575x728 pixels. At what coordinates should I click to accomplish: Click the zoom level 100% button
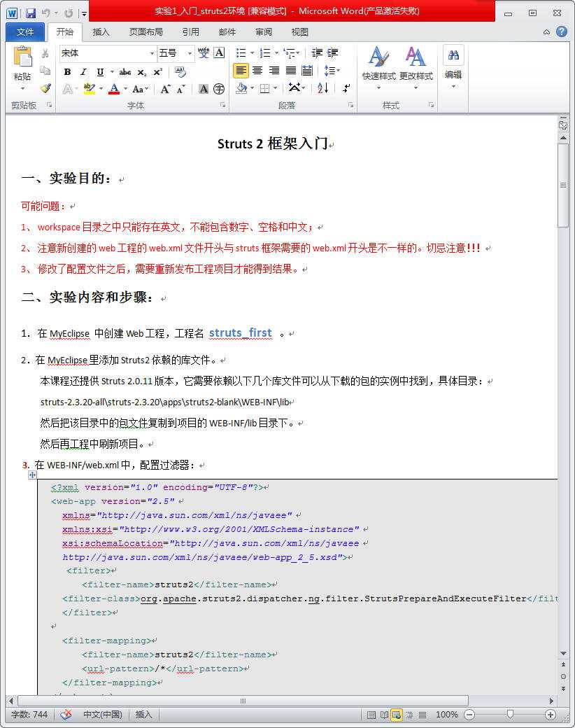point(446,715)
